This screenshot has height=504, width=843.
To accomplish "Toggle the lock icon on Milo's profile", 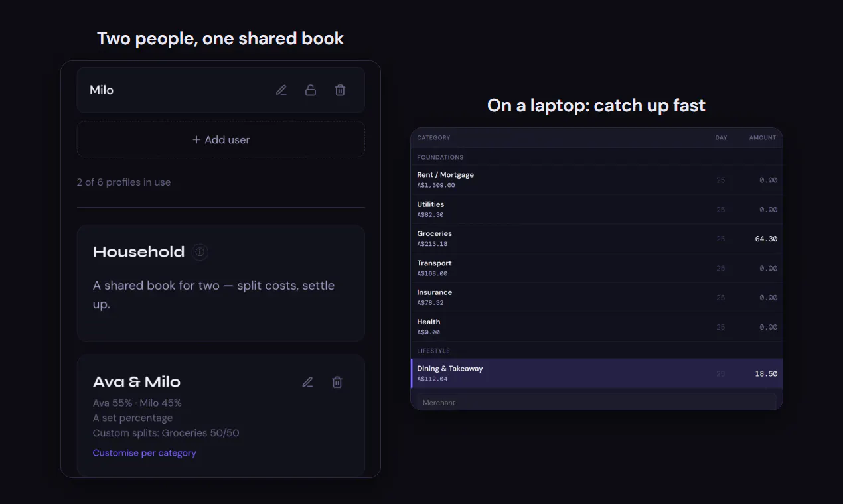I will (311, 90).
